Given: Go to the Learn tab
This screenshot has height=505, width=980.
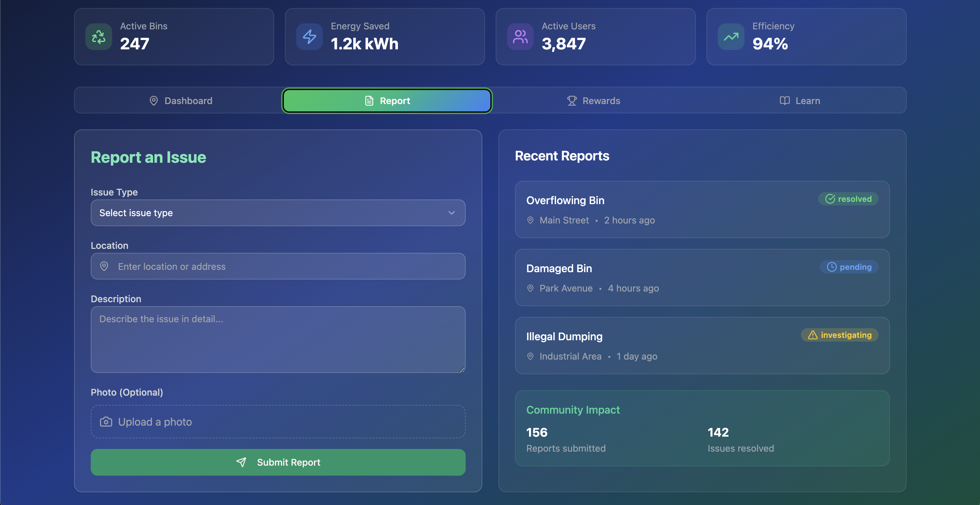Looking at the screenshot, I should (x=800, y=100).
